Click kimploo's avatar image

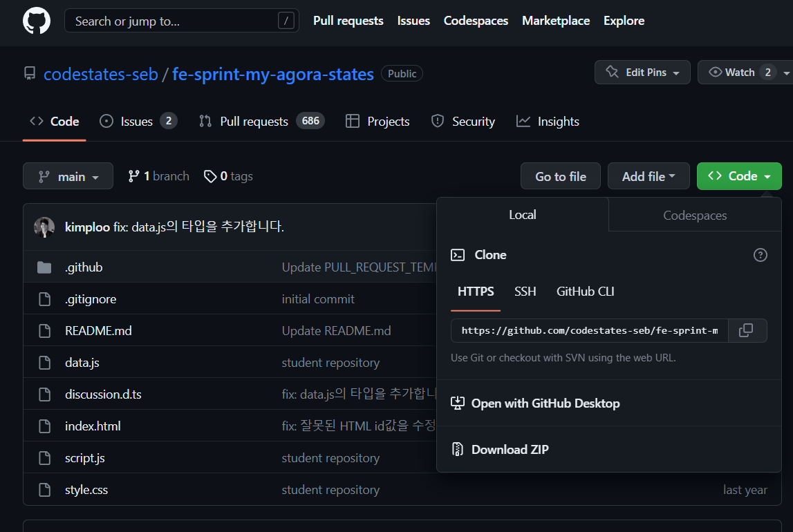click(44, 227)
